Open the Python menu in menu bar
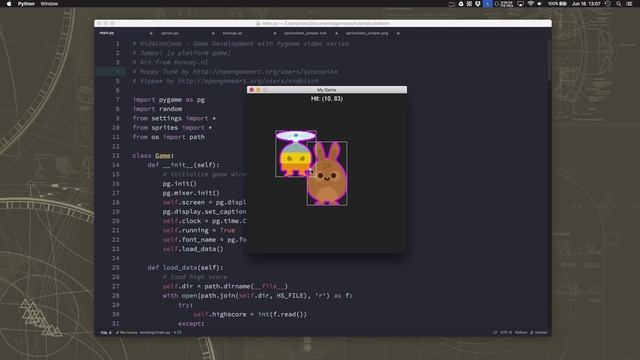The height and width of the screenshot is (360, 640). [26, 4]
